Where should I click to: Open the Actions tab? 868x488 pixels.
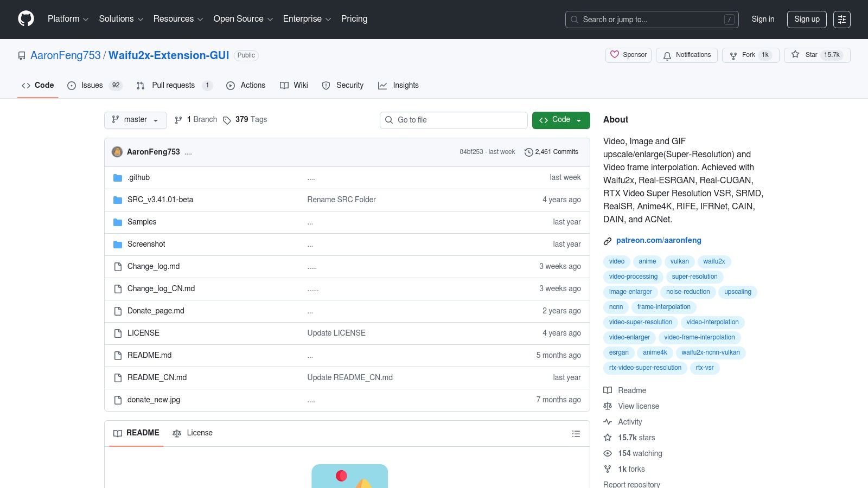(x=246, y=85)
